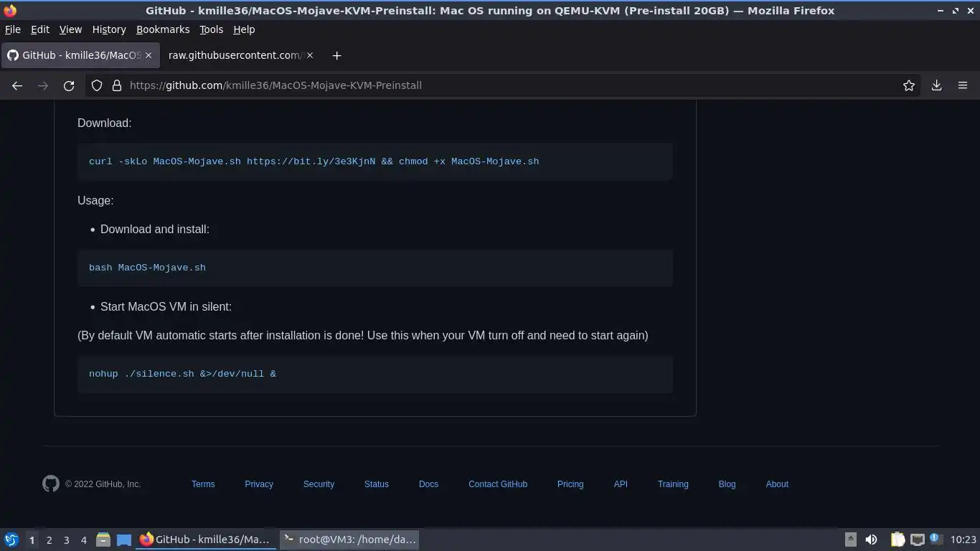
Task: Activate Firefox GitHub window in taskbar
Action: (x=207, y=540)
